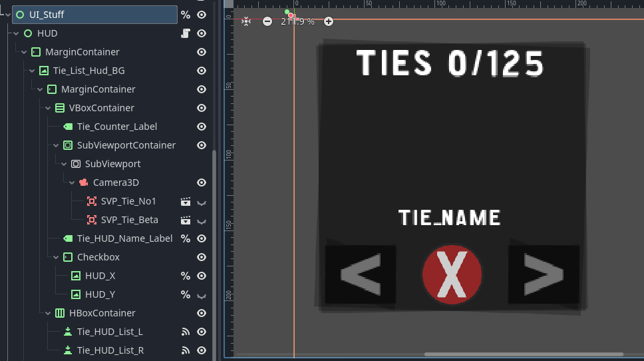Click the red X button in the canvas

coord(452,274)
